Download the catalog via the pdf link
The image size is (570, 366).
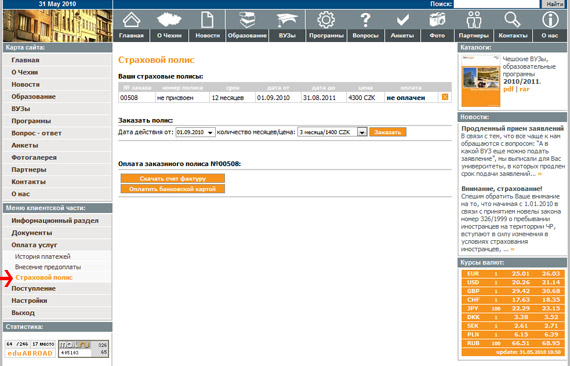click(508, 89)
